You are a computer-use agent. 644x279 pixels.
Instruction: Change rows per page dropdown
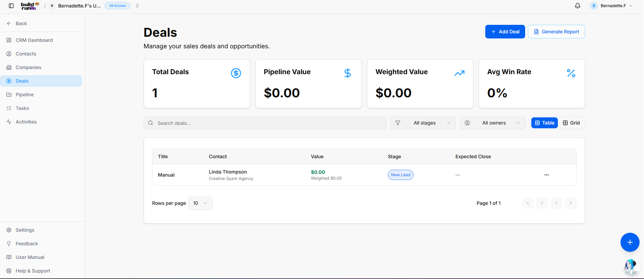pos(201,203)
